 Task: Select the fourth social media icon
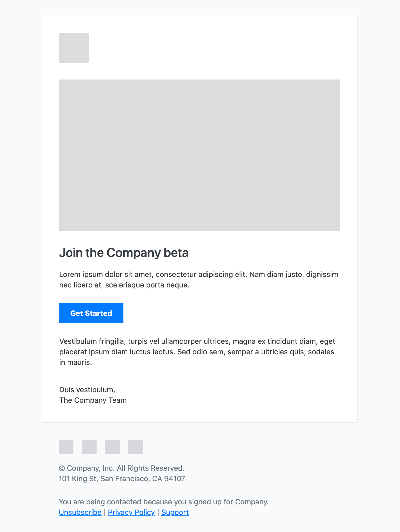pyautogui.click(x=136, y=447)
